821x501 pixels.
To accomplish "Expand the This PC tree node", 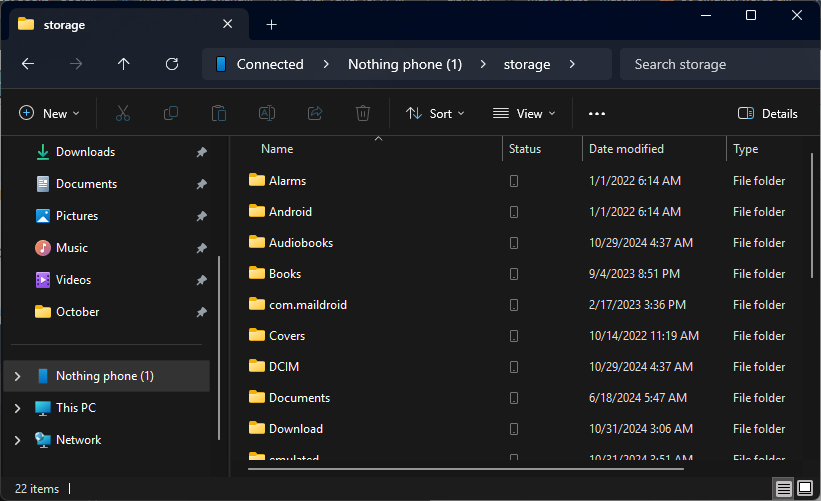I will point(17,408).
